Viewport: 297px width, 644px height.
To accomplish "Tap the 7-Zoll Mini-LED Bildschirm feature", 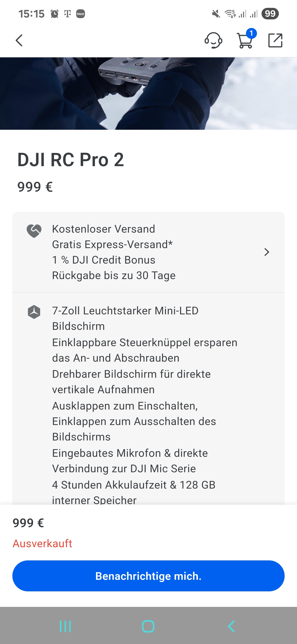I will click(125, 318).
